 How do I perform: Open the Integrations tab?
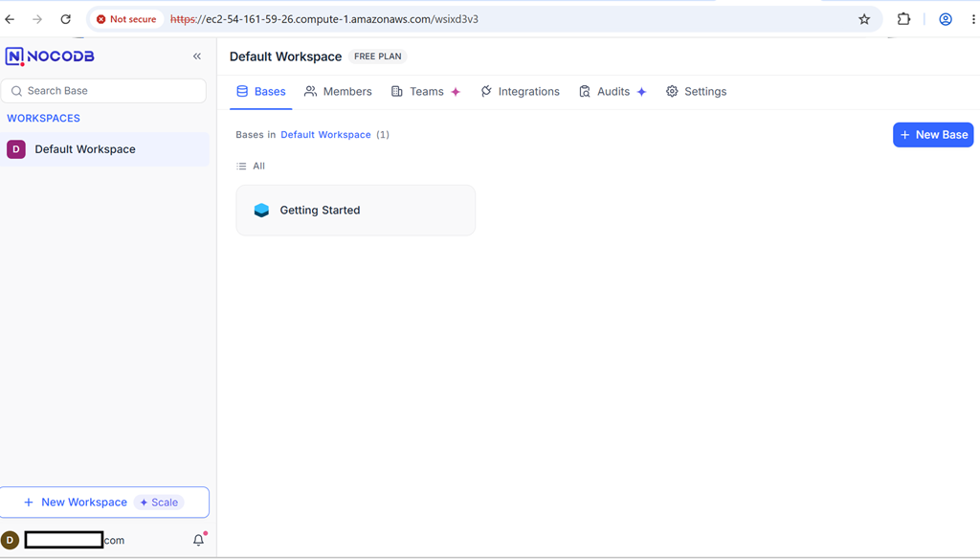pos(520,92)
